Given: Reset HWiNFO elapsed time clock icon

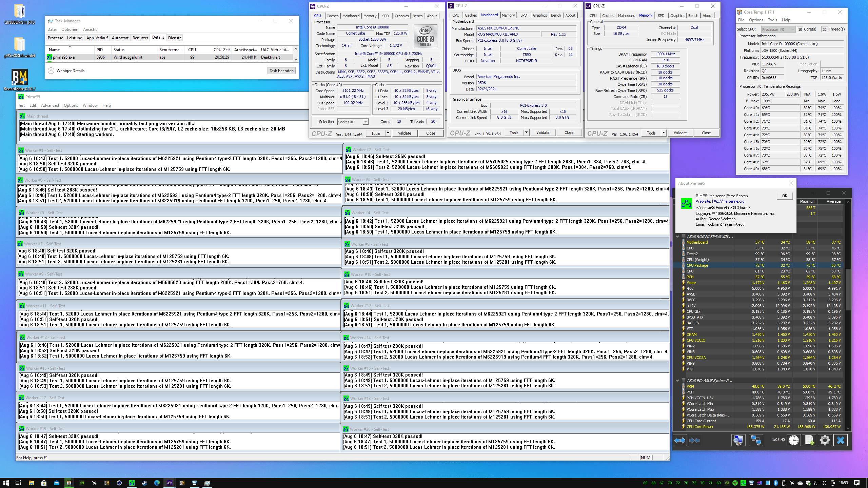Looking at the screenshot, I should tap(793, 440).
